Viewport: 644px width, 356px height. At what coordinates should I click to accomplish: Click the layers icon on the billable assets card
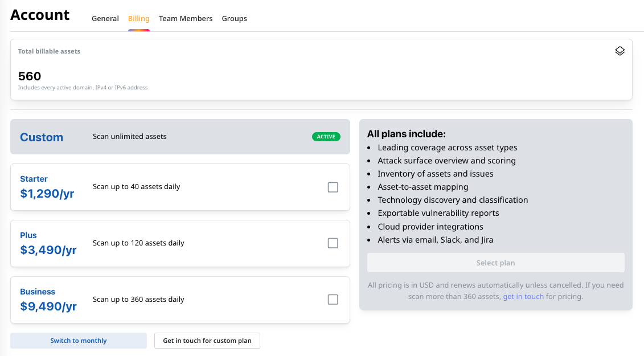pyautogui.click(x=620, y=51)
